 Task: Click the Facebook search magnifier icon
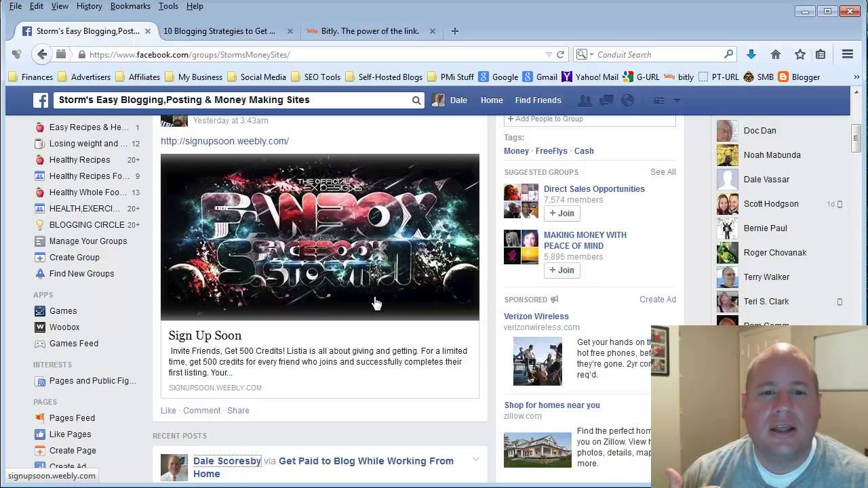(x=416, y=100)
